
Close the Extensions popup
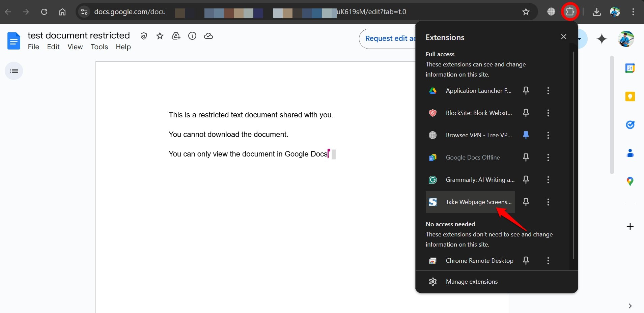point(563,36)
